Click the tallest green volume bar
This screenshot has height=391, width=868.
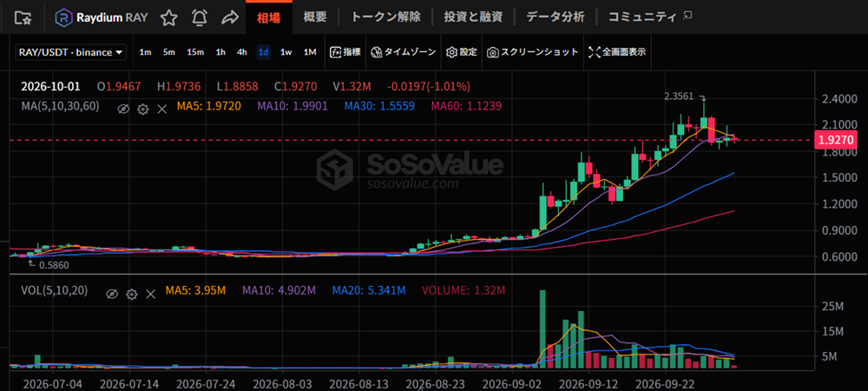tap(542, 329)
